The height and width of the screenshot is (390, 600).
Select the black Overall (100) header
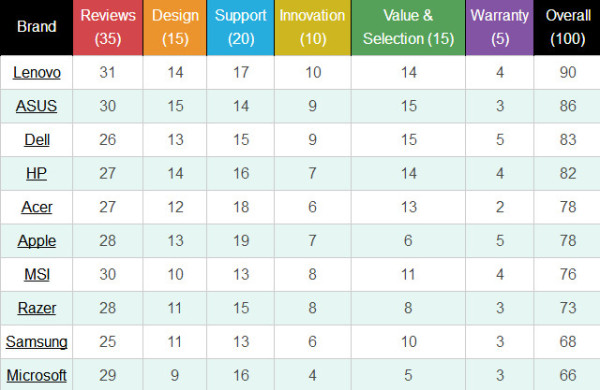(567, 28)
